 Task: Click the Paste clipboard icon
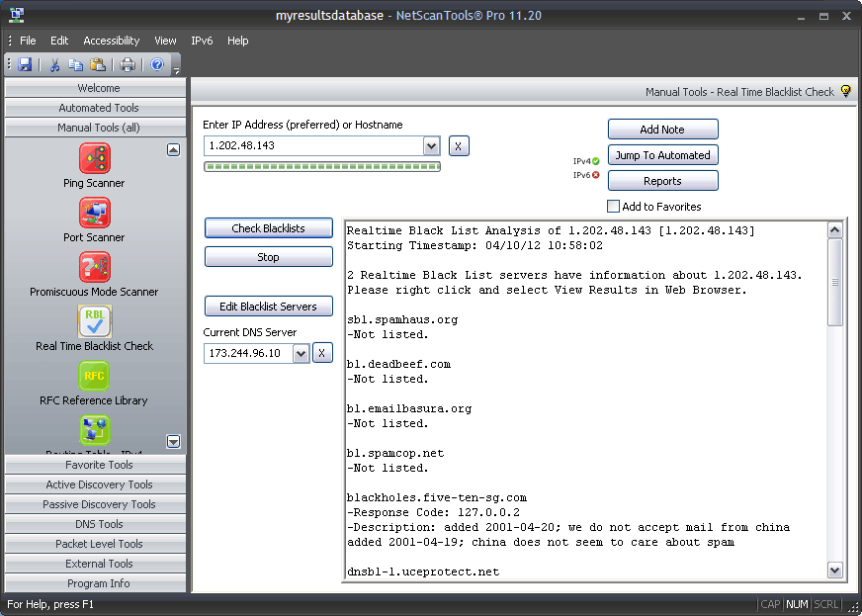97,65
